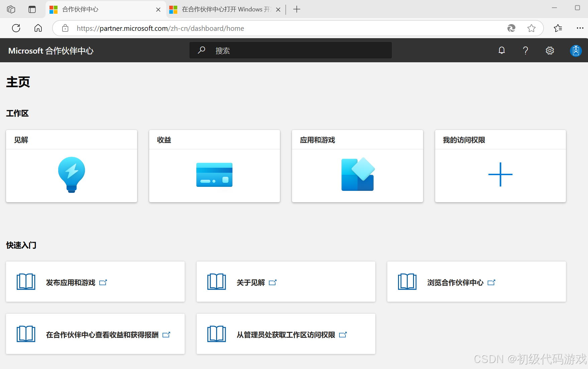Viewport: 588px width, 369px height.
Task: Open 从管理员处获取工作区访问权限 link
Action: coord(286,335)
